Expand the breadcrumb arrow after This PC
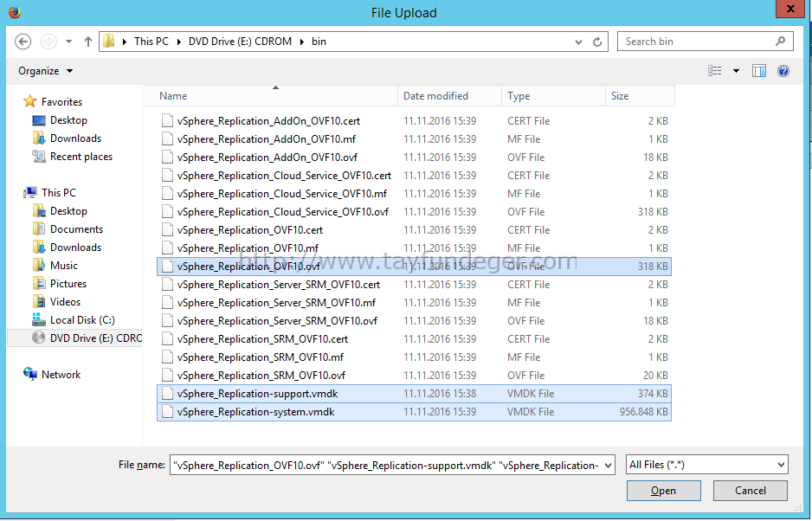Screen dimensions: 812x521 pos(178,42)
